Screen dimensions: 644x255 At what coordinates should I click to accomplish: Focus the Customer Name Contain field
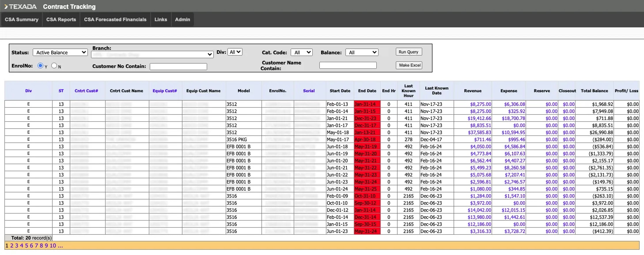[348, 65]
